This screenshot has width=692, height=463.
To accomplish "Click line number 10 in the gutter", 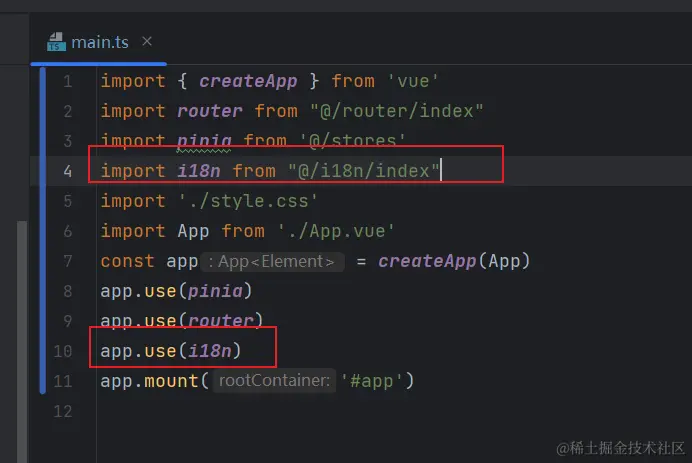I will [63, 351].
